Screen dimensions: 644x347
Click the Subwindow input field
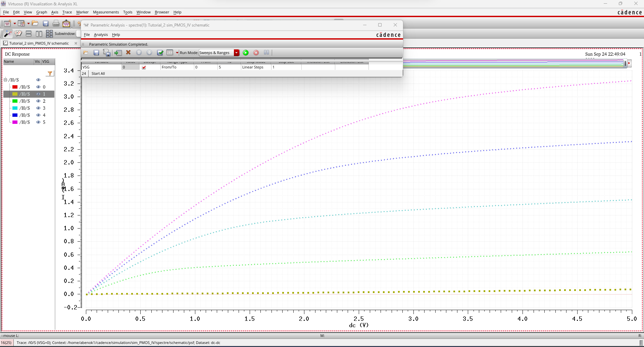(x=79, y=34)
